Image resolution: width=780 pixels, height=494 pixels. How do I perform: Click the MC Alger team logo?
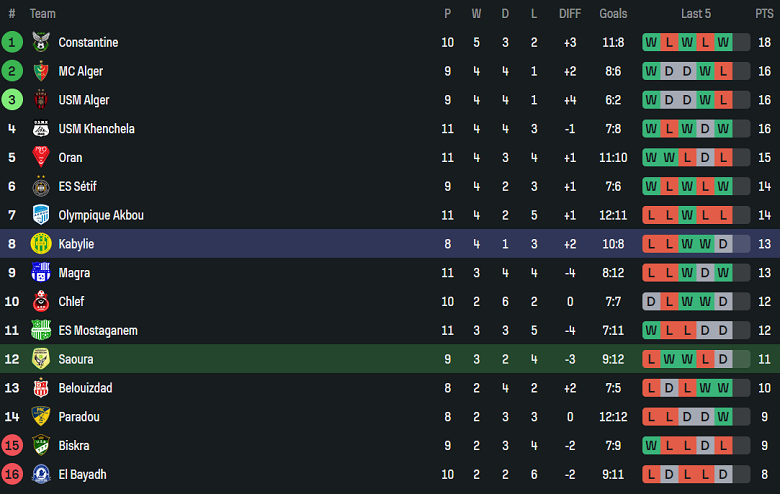(41, 71)
